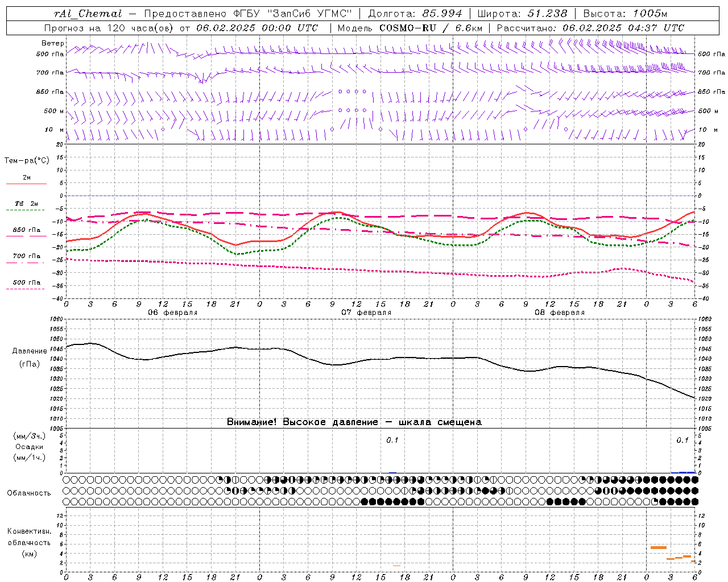The width and height of the screenshot is (728, 582).
Task: Click the Давление (гПа) axis label
Action: click(x=30, y=357)
